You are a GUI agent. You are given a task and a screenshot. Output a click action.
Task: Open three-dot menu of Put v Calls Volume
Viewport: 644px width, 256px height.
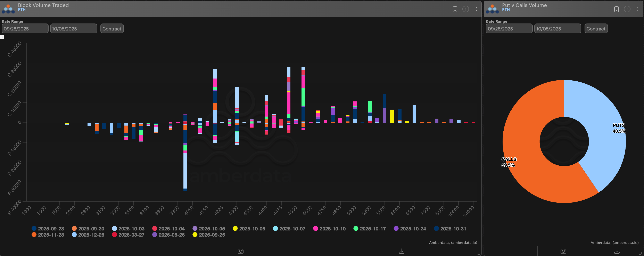(638, 9)
